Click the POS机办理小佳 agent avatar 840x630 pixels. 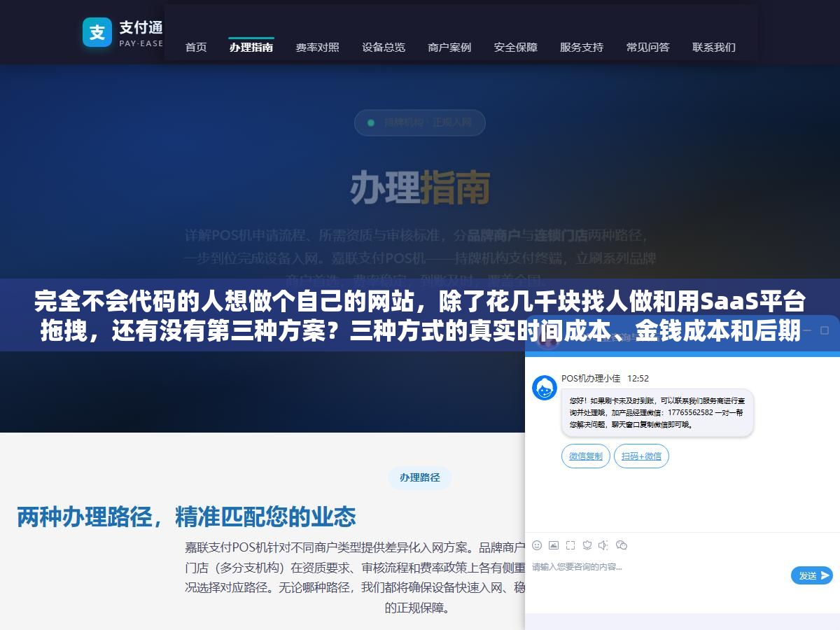[545, 388]
